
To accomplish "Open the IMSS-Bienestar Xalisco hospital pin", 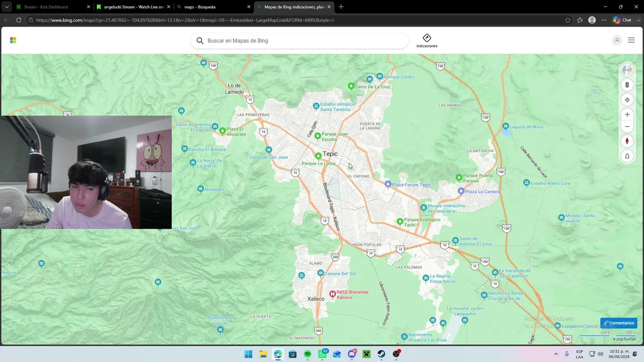I will (332, 294).
